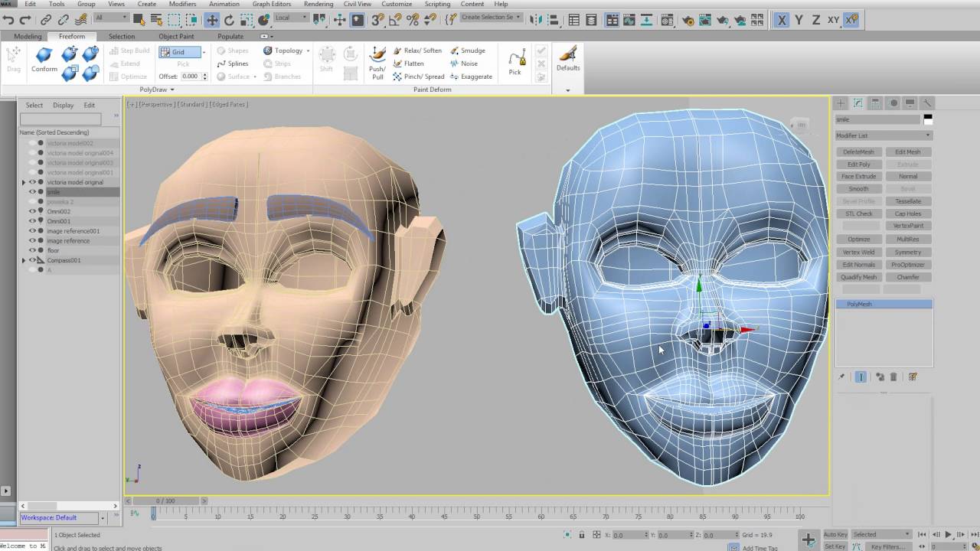Switch to the Selection ribbon tab
Screen dimensions: 980x551
(x=122, y=36)
